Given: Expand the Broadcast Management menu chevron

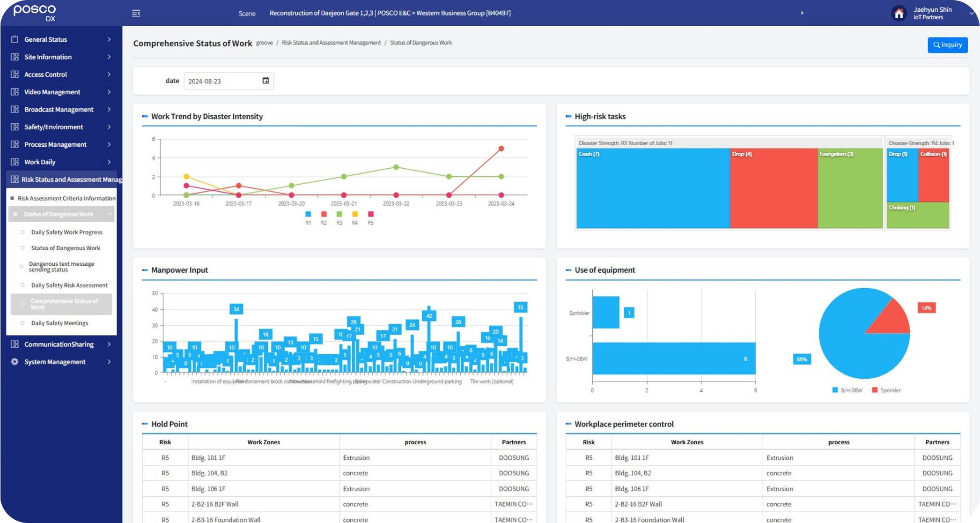Looking at the screenshot, I should pyautogui.click(x=109, y=109).
